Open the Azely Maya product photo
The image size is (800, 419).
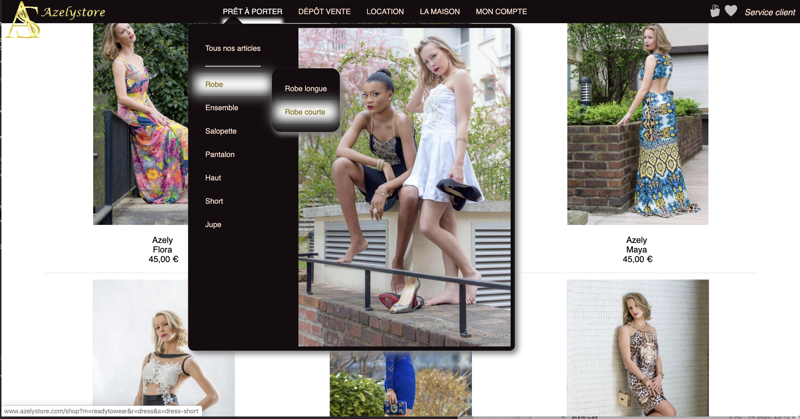[x=637, y=124]
